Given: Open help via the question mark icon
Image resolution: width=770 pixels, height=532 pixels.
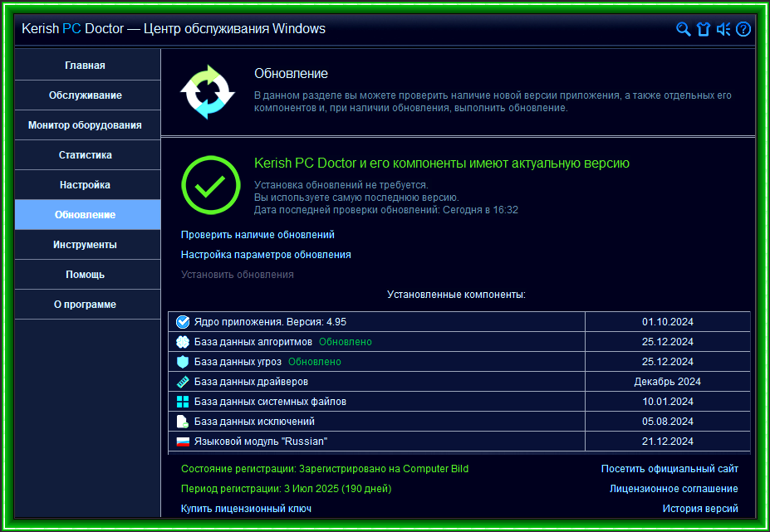Looking at the screenshot, I should click(x=743, y=29).
